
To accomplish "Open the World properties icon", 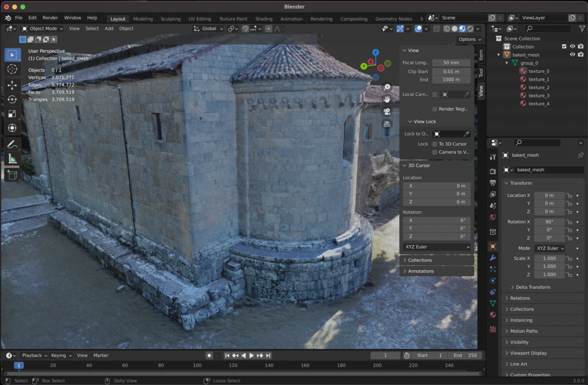I will (x=493, y=217).
